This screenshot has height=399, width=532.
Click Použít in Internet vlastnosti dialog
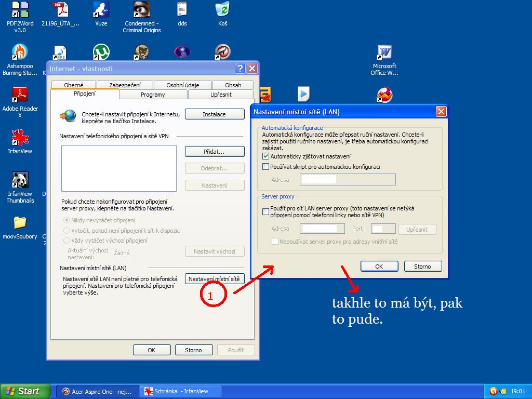tap(236, 350)
